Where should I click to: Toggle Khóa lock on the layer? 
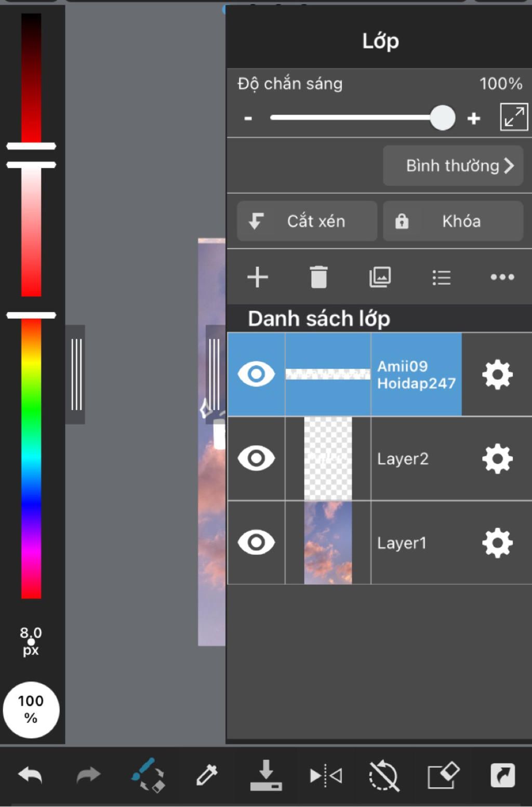(x=453, y=221)
